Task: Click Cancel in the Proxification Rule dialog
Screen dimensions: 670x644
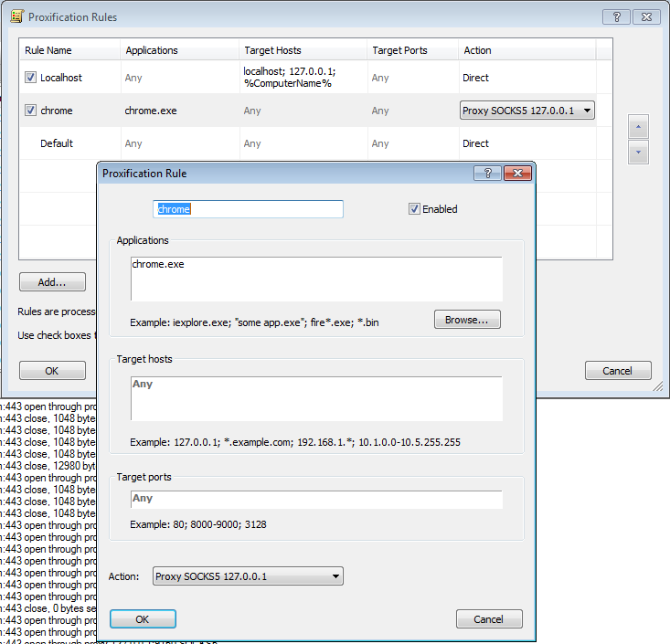Action: [488, 619]
